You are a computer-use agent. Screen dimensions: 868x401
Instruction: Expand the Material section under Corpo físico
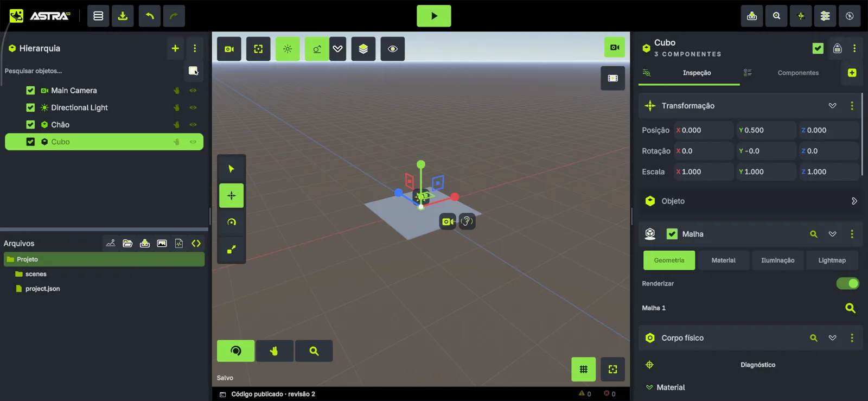[649, 387]
